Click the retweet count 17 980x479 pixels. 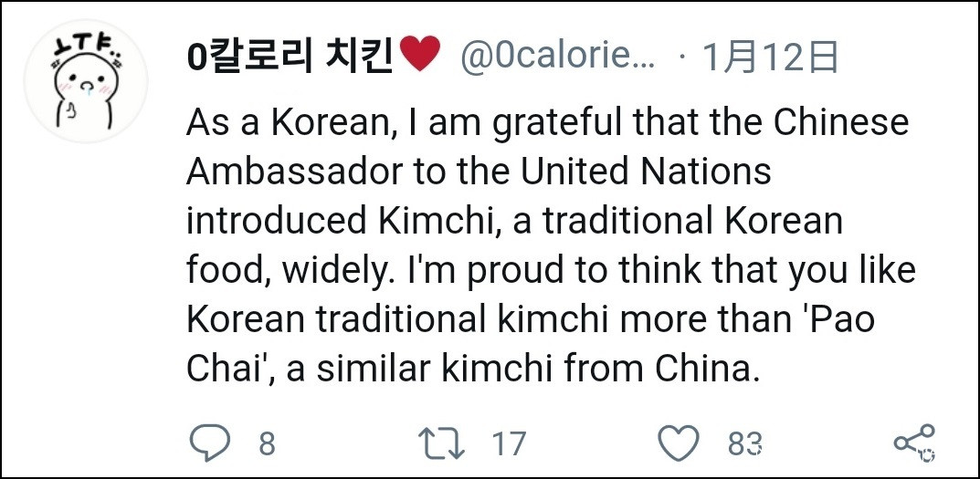click(x=509, y=444)
